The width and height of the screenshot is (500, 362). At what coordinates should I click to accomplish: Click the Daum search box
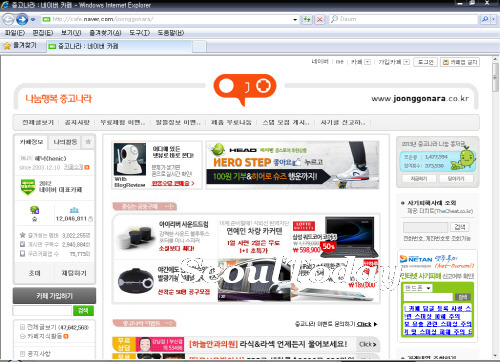(403, 19)
